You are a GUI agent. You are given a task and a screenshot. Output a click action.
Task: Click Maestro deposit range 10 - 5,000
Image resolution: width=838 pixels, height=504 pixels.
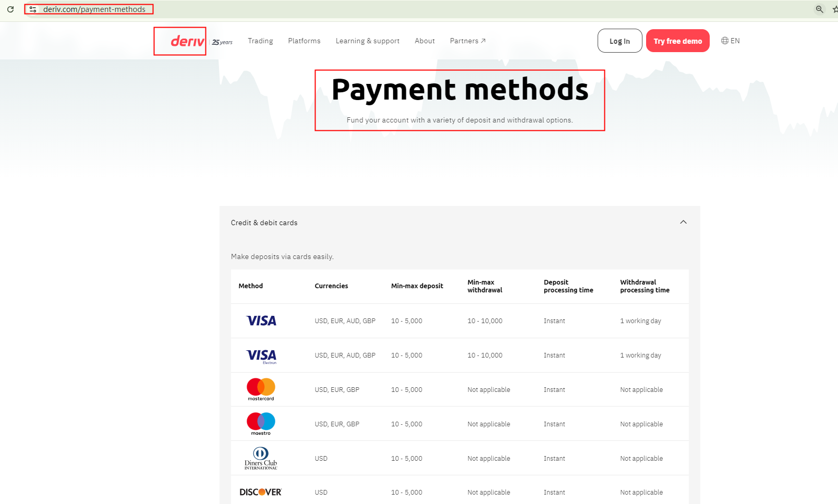[x=407, y=424]
